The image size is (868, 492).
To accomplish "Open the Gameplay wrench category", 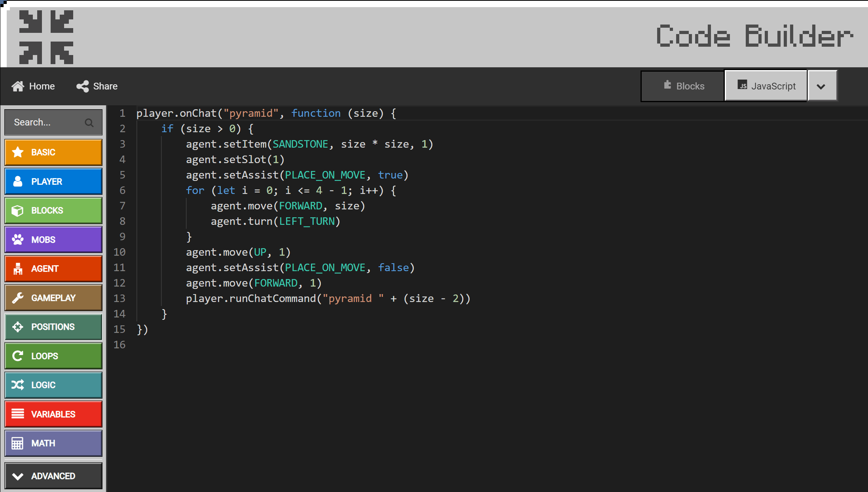I will pyautogui.click(x=18, y=298).
